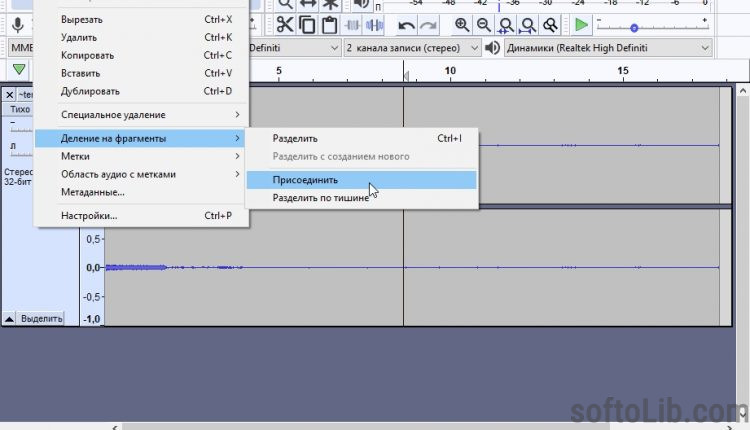Click the playhead marker on the ruler
750x430 pixels.
pos(406,76)
